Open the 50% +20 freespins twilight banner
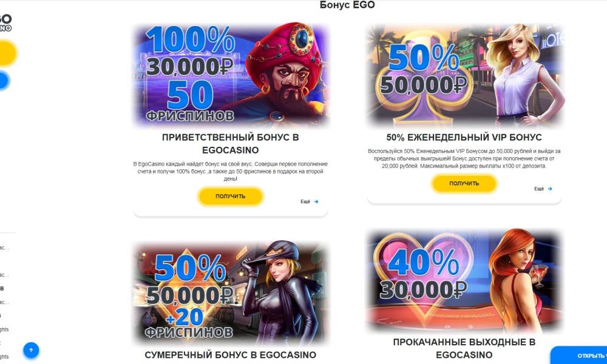 point(231,293)
